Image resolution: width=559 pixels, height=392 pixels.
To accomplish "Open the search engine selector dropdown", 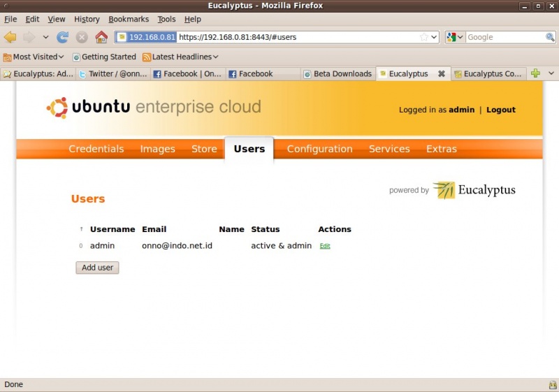I will [455, 37].
